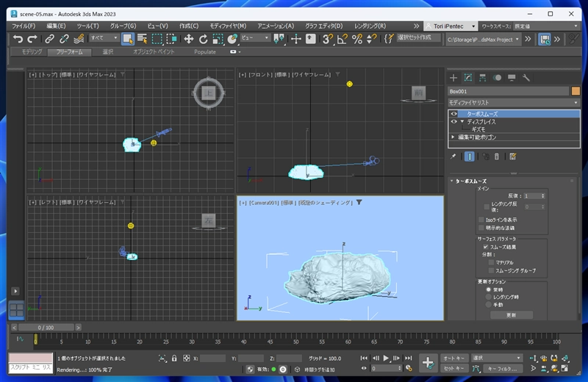Activate the Select Object tool
Viewport: 588px width, 382px height.
(x=128, y=39)
